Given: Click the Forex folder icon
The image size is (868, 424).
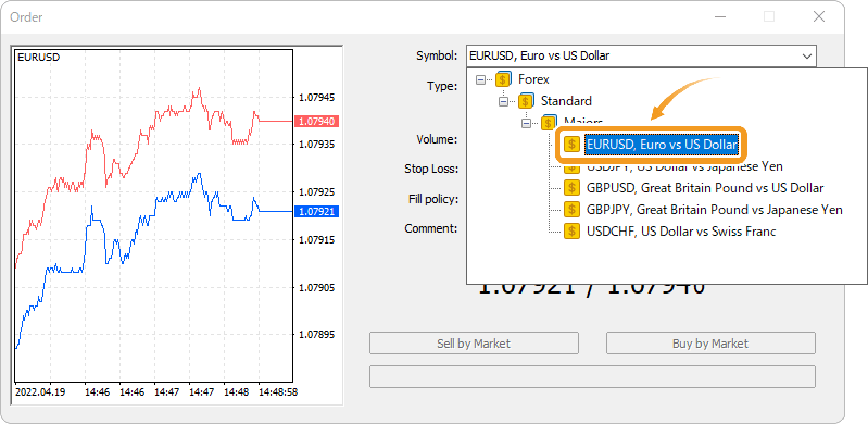Looking at the screenshot, I should 503,79.
